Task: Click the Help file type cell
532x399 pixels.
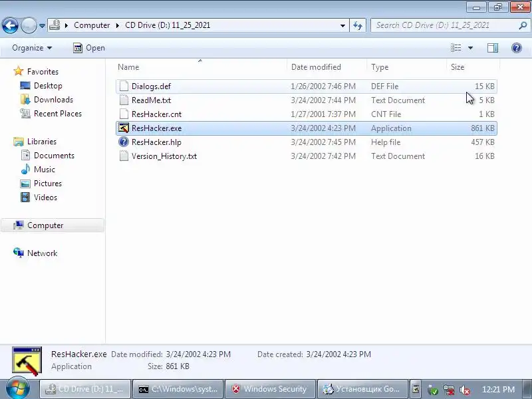Action: tap(386, 142)
